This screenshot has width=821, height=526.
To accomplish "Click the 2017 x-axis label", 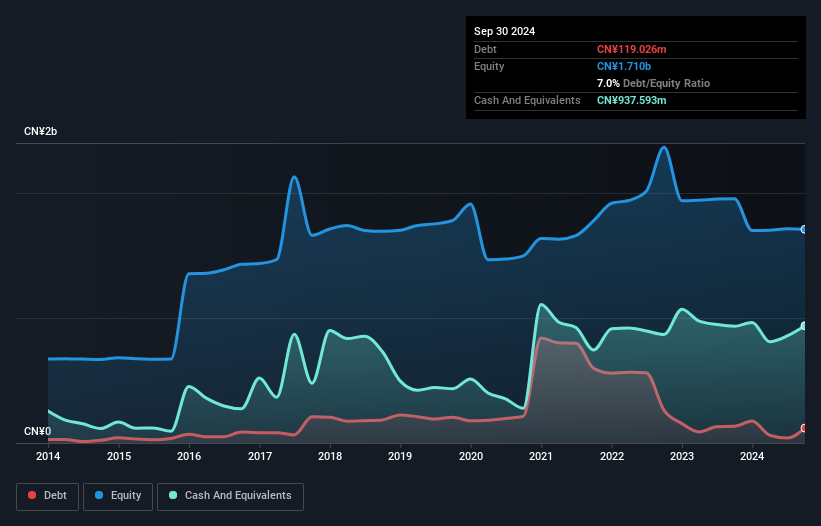I will click(x=260, y=456).
